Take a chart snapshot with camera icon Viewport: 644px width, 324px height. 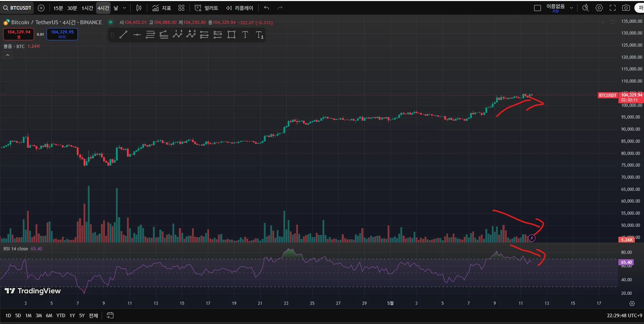pyautogui.click(x=626, y=8)
